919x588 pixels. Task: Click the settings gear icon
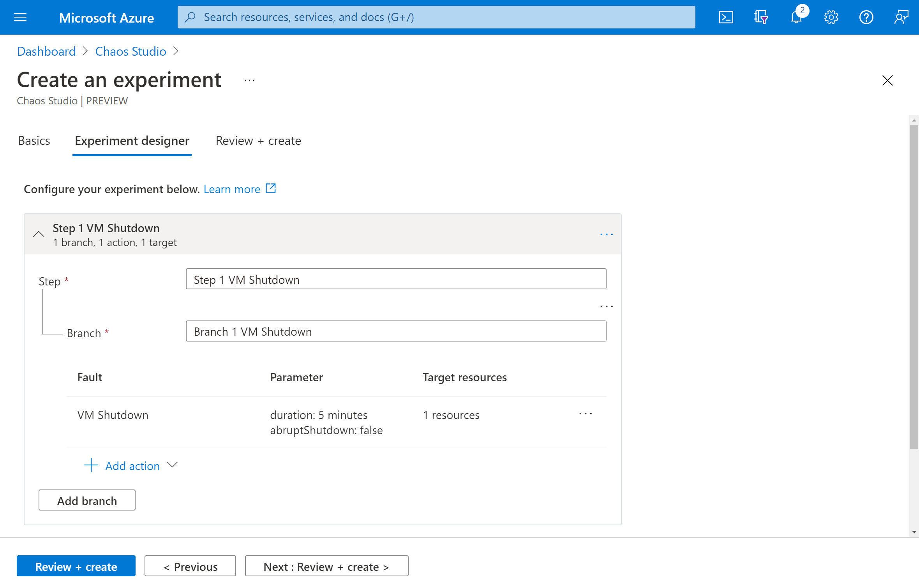831,17
